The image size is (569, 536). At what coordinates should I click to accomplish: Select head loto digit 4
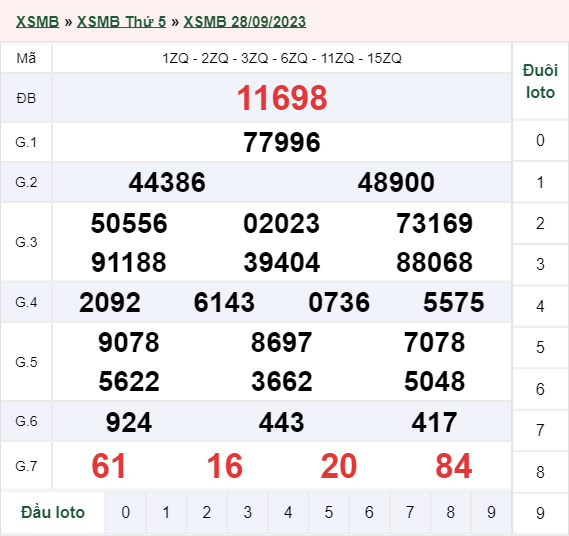[288, 512]
